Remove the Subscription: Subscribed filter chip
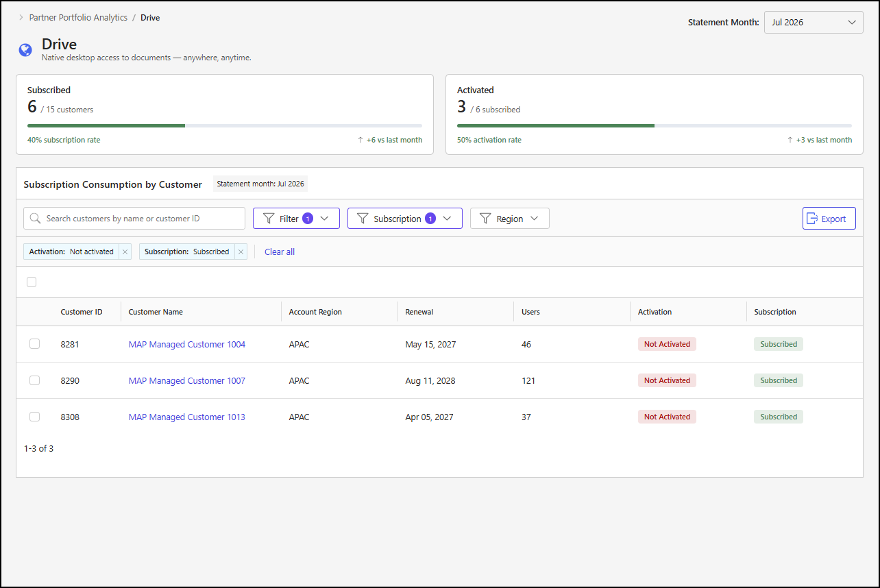 241,252
